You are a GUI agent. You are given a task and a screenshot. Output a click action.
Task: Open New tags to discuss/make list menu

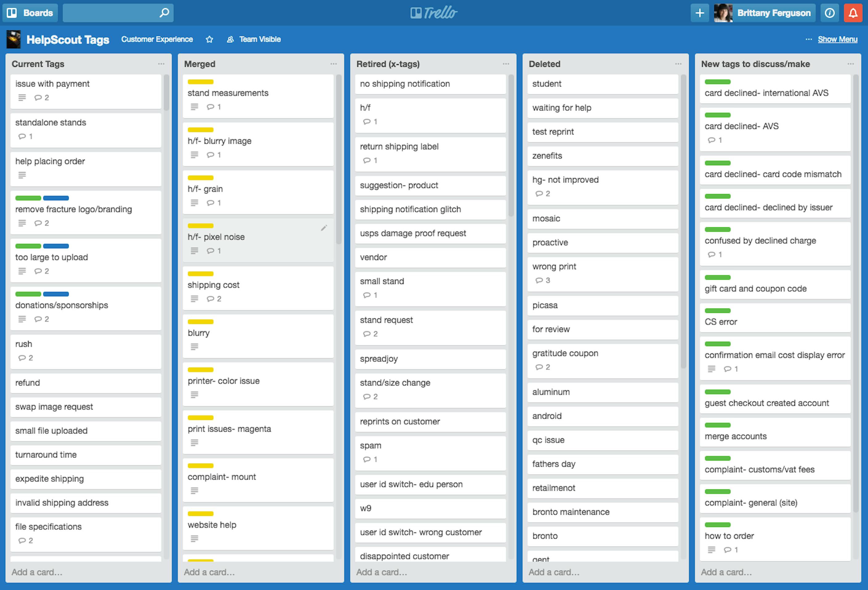coord(850,64)
